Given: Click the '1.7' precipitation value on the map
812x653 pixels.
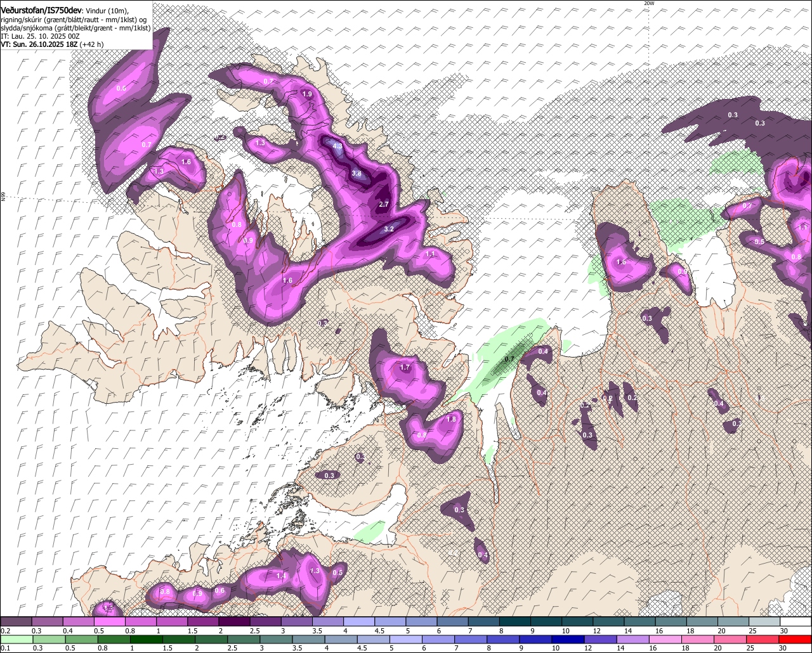Looking at the screenshot, I should (x=405, y=367).
